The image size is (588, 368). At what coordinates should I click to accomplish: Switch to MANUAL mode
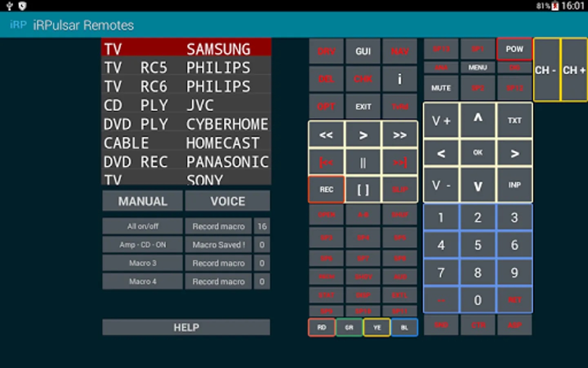tap(143, 201)
